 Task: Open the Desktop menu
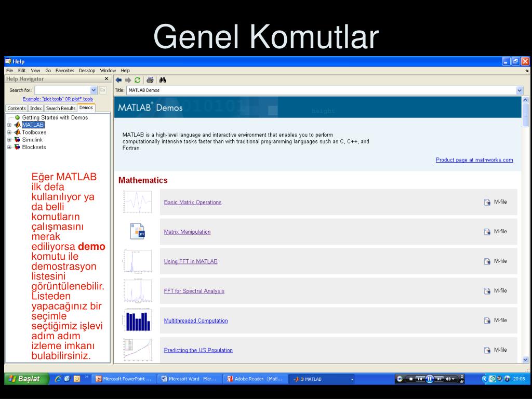point(87,71)
